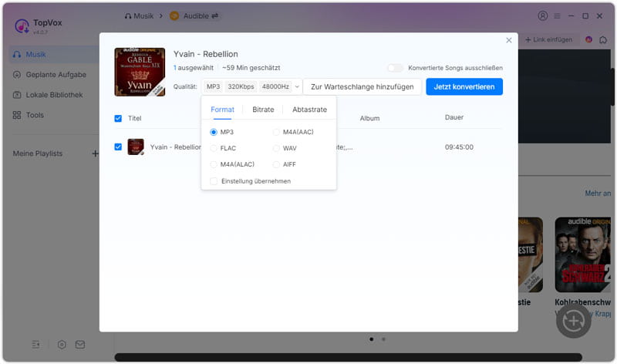Close the conversion dialog with X

pyautogui.click(x=509, y=40)
